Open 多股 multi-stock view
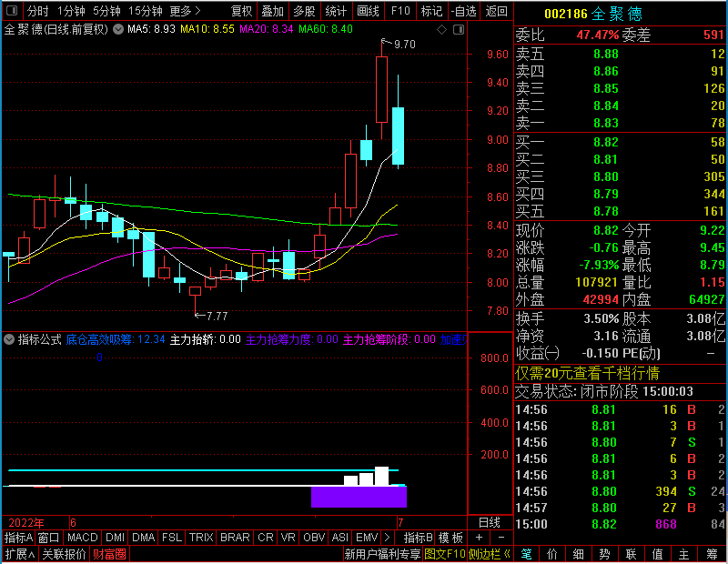Image resolution: width=728 pixels, height=564 pixels. pyautogui.click(x=304, y=11)
